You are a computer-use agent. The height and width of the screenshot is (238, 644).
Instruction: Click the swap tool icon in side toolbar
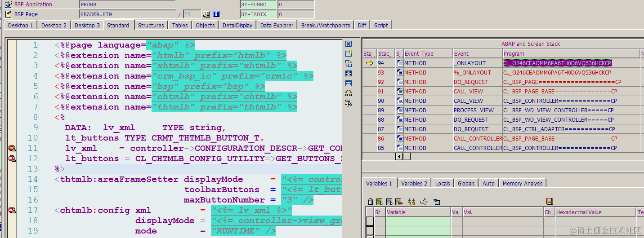349,64
